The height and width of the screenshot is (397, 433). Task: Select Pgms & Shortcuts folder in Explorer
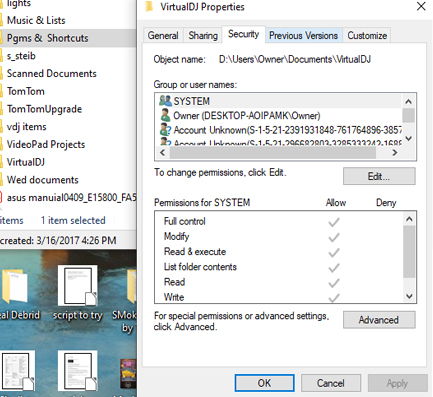tap(47, 38)
